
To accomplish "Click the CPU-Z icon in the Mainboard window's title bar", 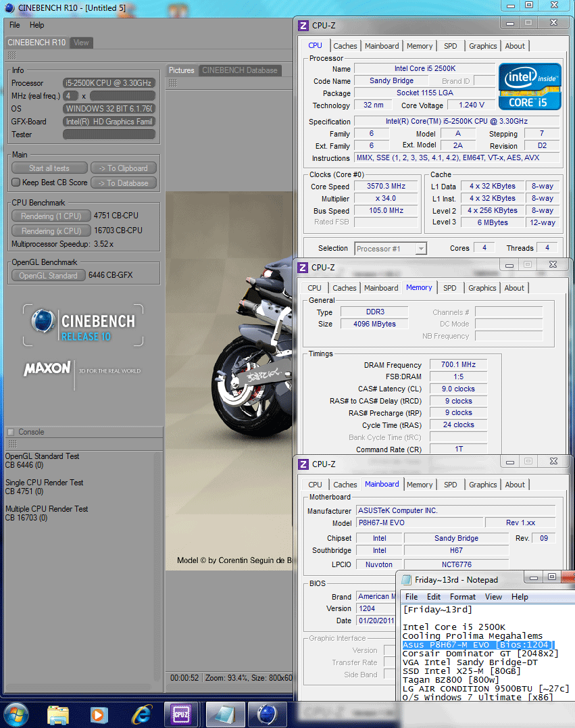I will (303, 464).
